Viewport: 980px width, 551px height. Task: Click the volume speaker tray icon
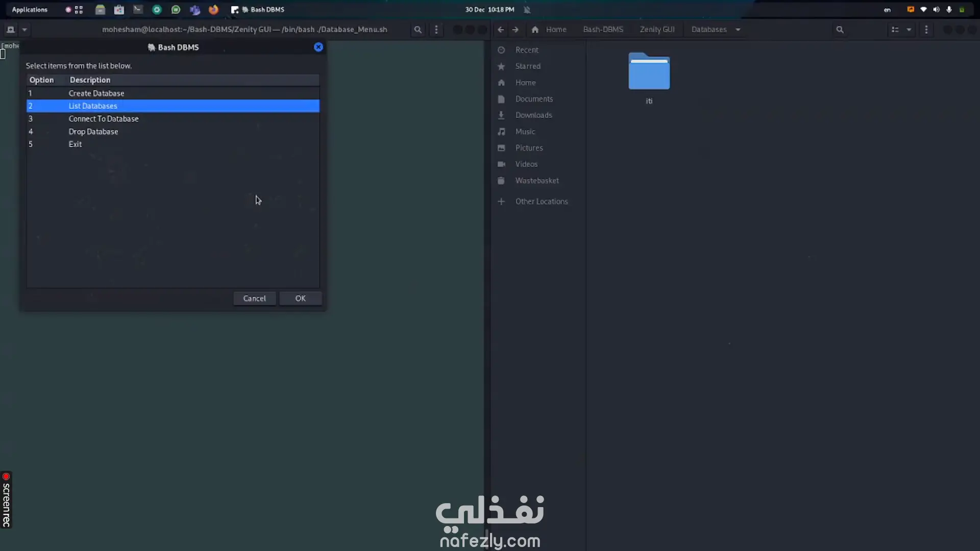[x=936, y=10]
